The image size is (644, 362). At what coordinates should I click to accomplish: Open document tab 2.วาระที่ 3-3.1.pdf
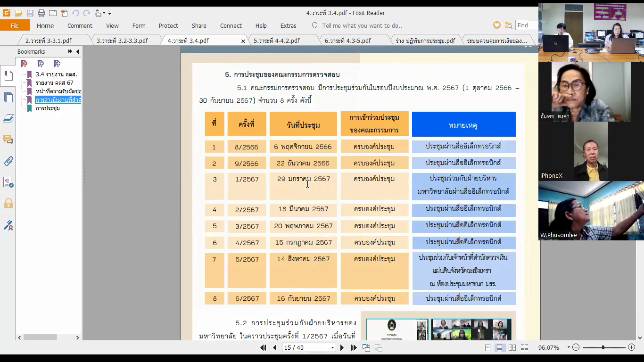(49, 41)
